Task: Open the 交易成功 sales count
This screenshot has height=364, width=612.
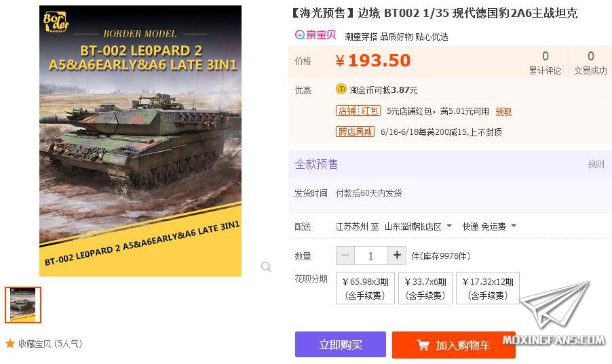Action: coord(590,63)
